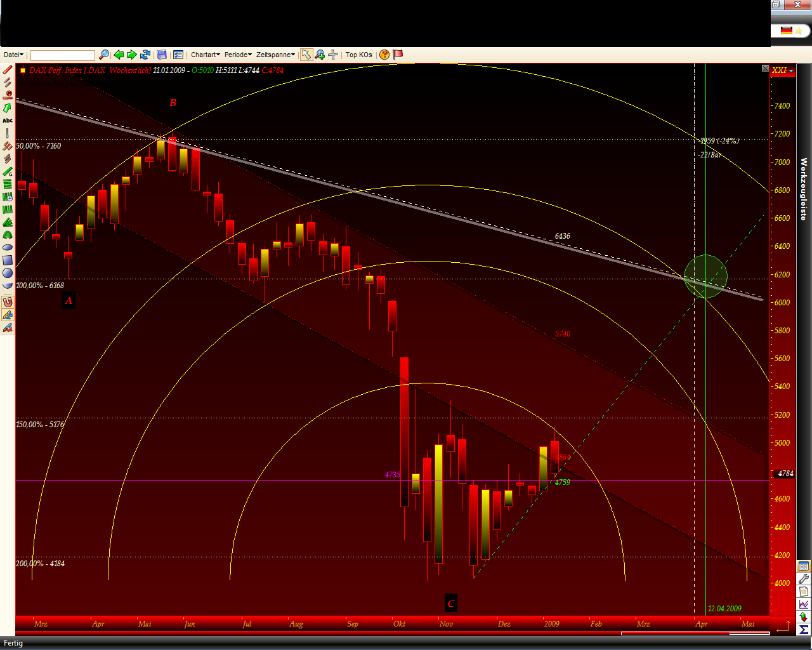The height and width of the screenshot is (650, 812).
Task: Select the vertical green bars tool
Action: [x=8, y=209]
